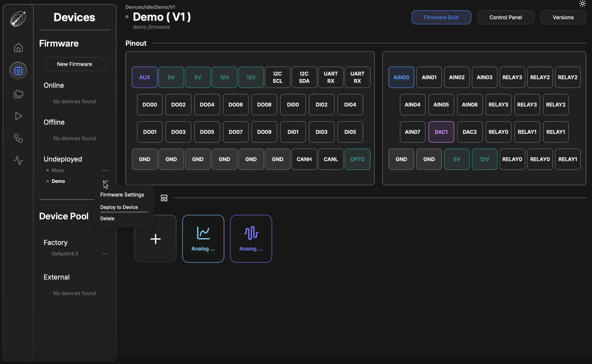Toggle the AIN00 pin
592x364 pixels.
pyautogui.click(x=401, y=77)
